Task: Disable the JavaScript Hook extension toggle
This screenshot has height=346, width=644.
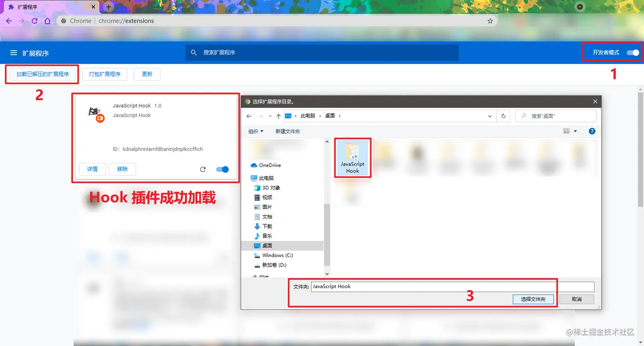Action: [x=222, y=169]
